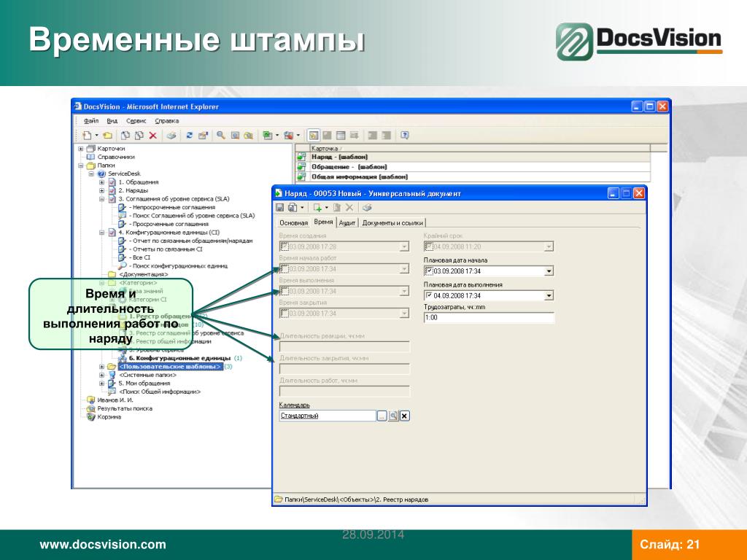Click the Трудозатраты input field

(489, 318)
